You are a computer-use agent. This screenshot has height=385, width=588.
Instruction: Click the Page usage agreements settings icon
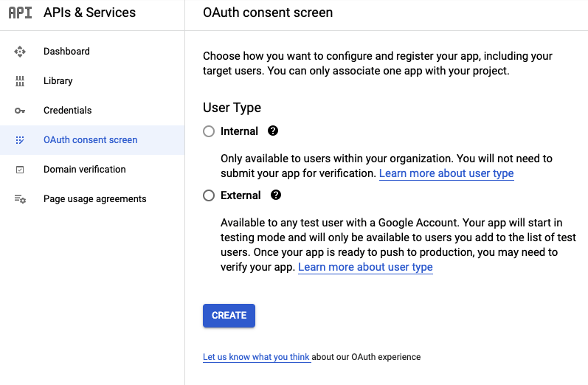pyautogui.click(x=20, y=199)
